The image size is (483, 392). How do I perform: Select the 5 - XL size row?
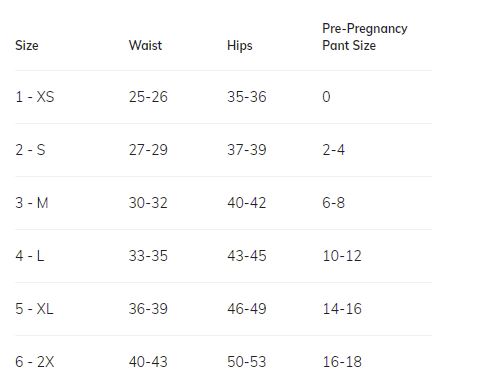tap(224, 309)
